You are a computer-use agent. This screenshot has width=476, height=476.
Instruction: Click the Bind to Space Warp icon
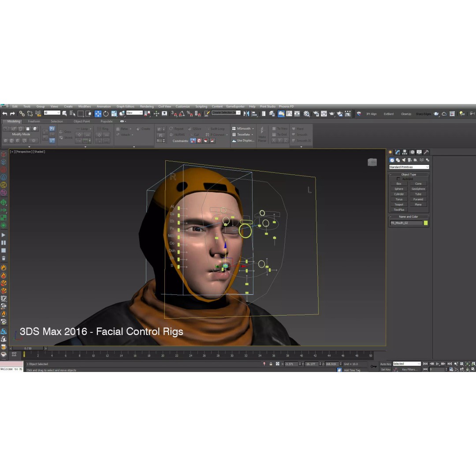(38, 114)
